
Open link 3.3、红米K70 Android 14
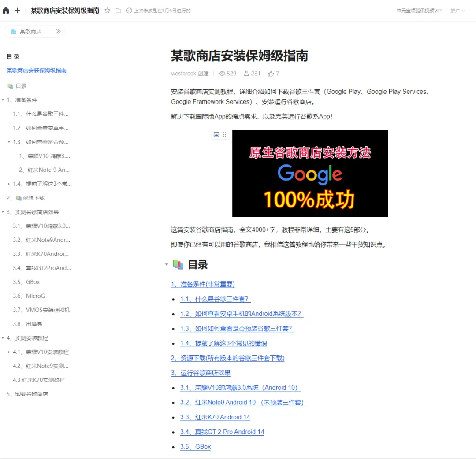pyautogui.click(x=215, y=417)
